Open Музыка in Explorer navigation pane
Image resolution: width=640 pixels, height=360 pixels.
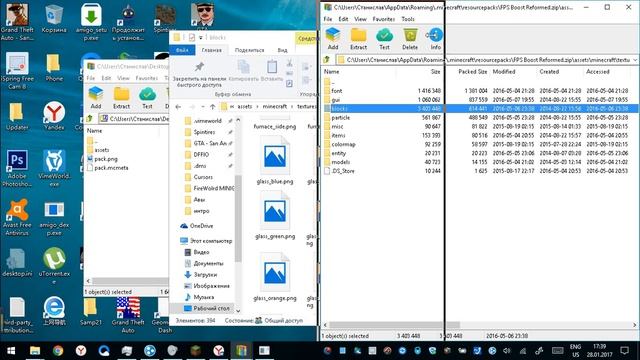(204, 297)
